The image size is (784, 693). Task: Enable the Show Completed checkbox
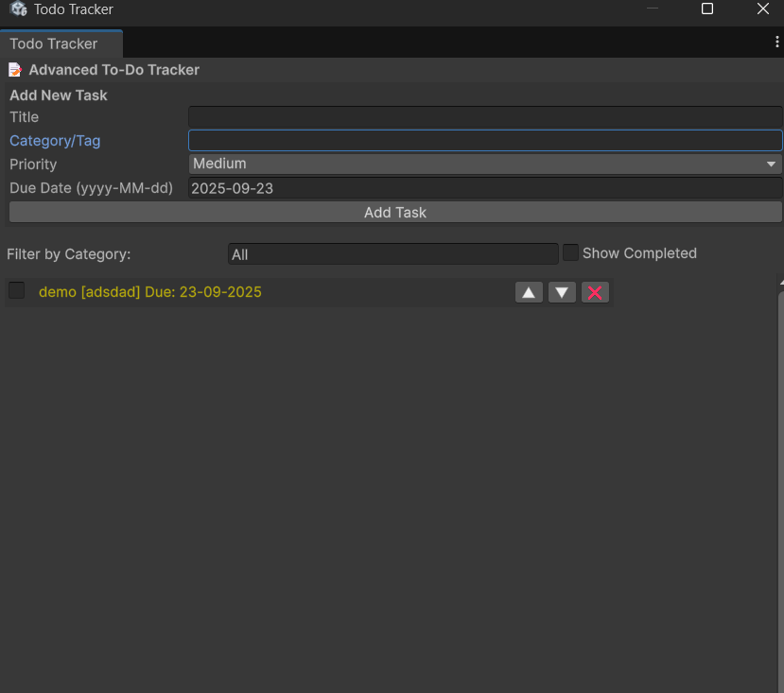click(x=570, y=252)
